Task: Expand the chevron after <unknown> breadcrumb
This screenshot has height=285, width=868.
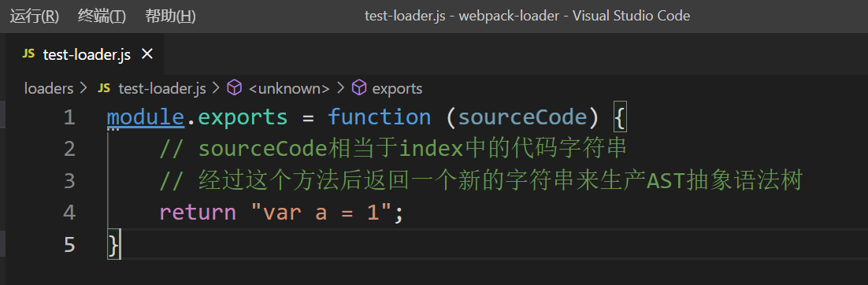Action: coord(340,88)
